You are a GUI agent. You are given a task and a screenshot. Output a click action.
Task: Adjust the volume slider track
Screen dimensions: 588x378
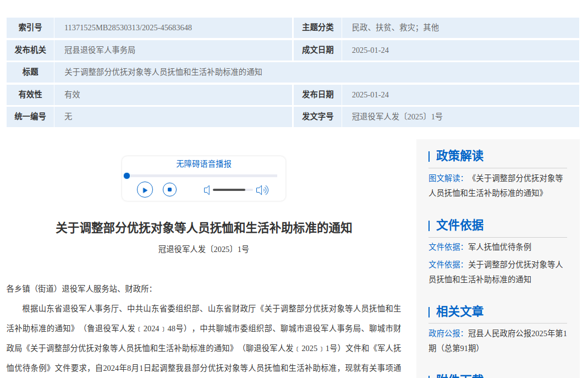coord(233,190)
